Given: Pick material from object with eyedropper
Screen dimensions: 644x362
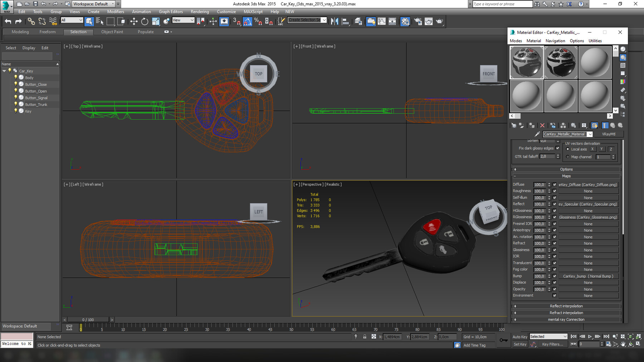Looking at the screenshot, I should (537, 134).
